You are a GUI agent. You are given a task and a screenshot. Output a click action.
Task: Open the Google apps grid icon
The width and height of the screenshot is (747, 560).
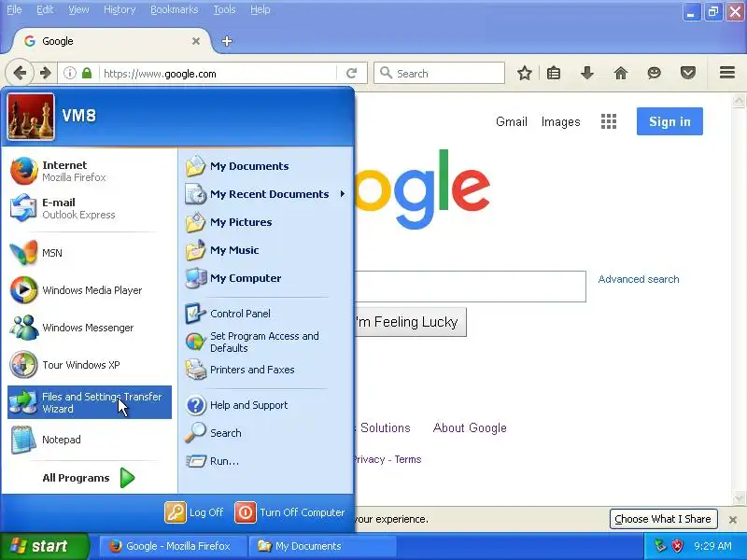(x=609, y=121)
